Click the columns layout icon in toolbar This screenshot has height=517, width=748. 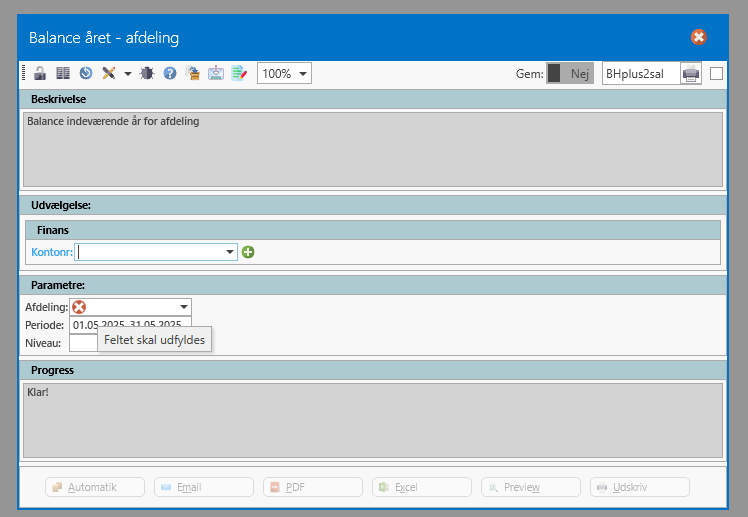(x=63, y=73)
